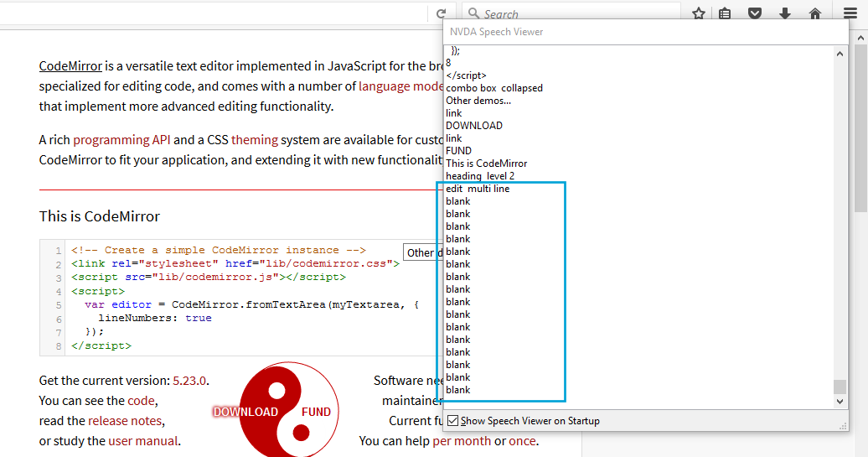This screenshot has height=457, width=868.
Task: Click DOWNLOAD on the yin-yang logo
Action: click(245, 412)
